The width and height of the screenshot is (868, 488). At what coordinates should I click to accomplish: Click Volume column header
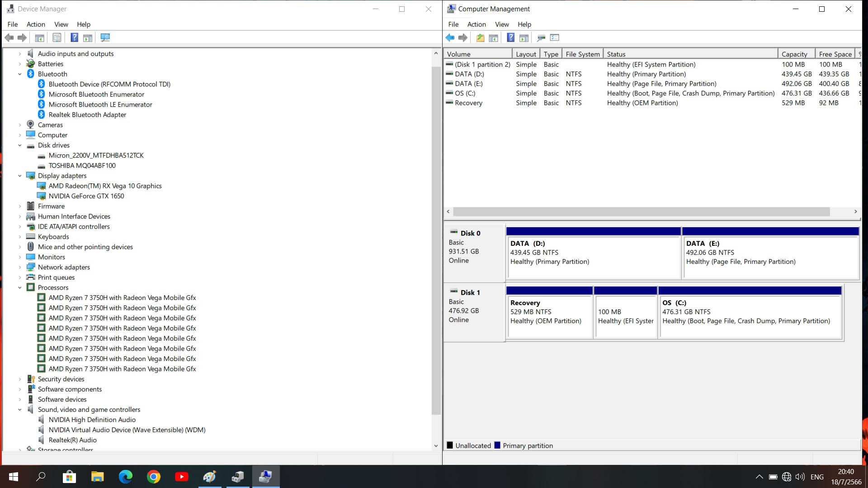pyautogui.click(x=478, y=54)
